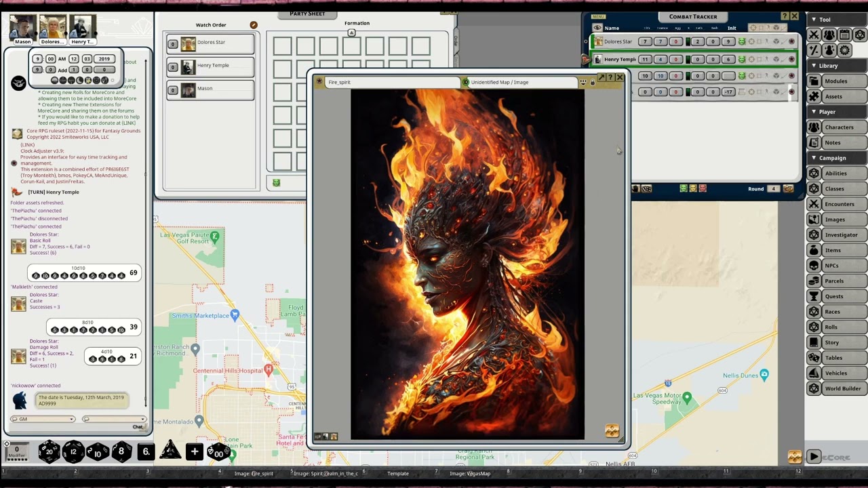The image size is (868, 488).
Task: Click the Mason player portrait
Action: (22, 26)
